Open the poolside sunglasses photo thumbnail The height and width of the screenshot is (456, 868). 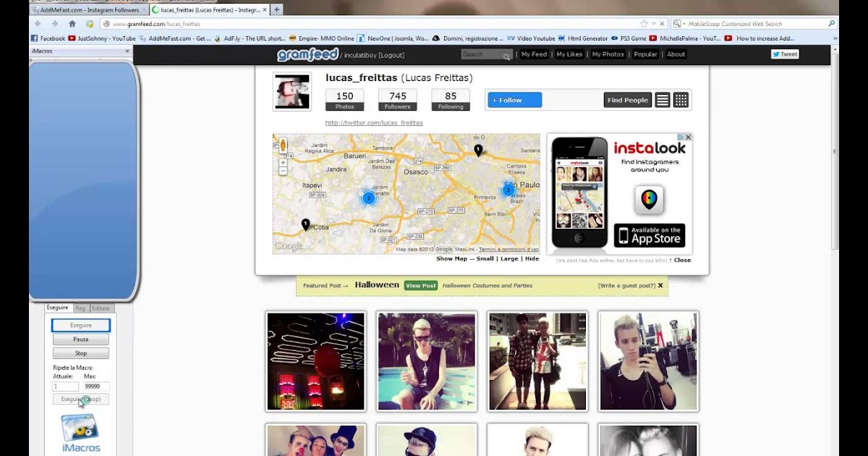pyautogui.click(x=427, y=361)
